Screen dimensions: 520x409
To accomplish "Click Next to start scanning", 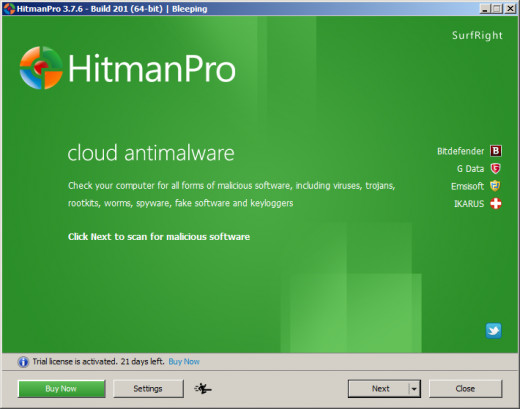I will point(379,389).
